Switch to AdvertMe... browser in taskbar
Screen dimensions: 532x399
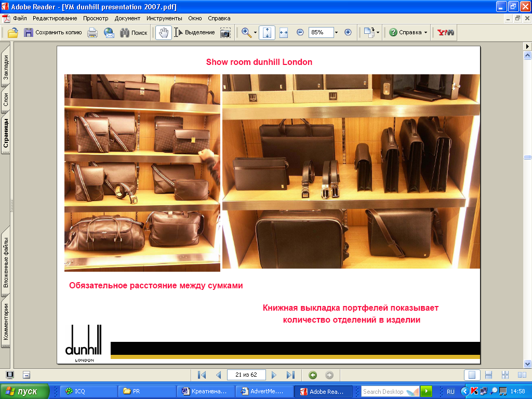coord(264,391)
